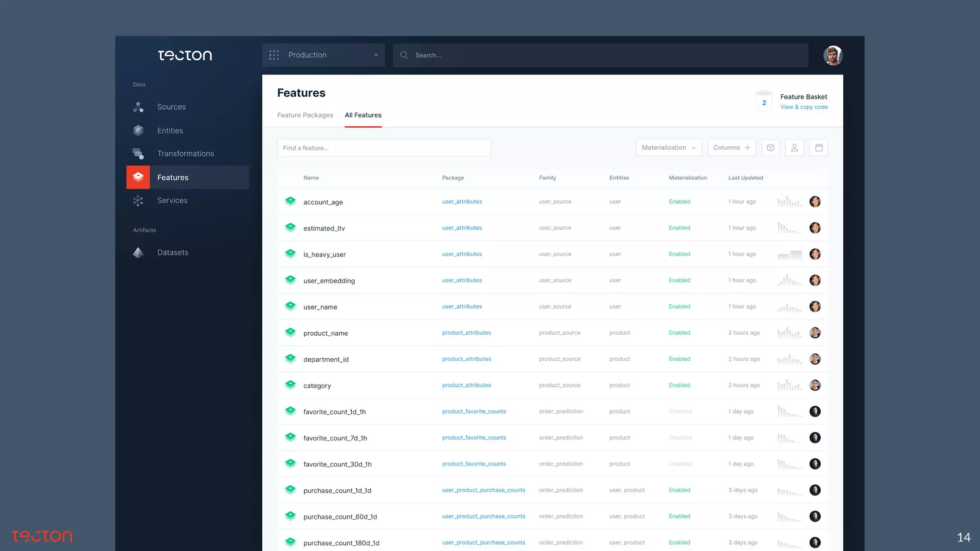Click the package filter cube icon
980x551 pixels.
click(770, 148)
